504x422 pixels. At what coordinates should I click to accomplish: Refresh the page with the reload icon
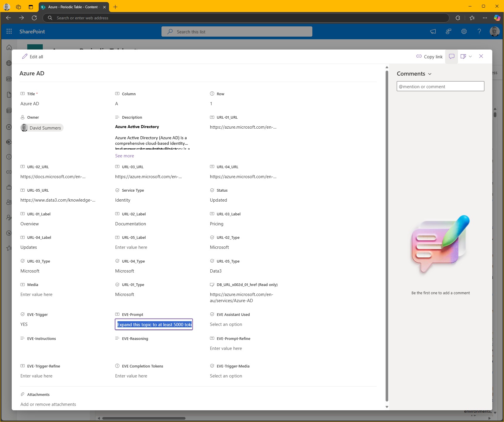(34, 18)
